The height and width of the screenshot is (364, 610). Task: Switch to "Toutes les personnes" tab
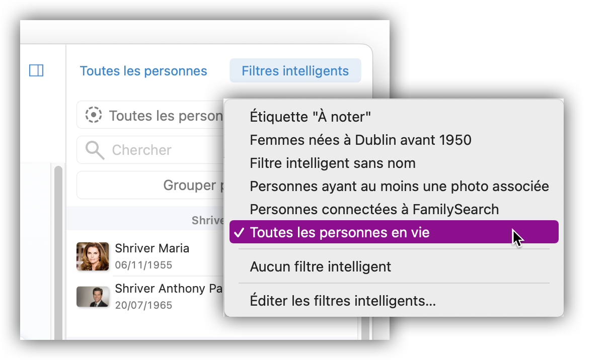[x=143, y=71]
